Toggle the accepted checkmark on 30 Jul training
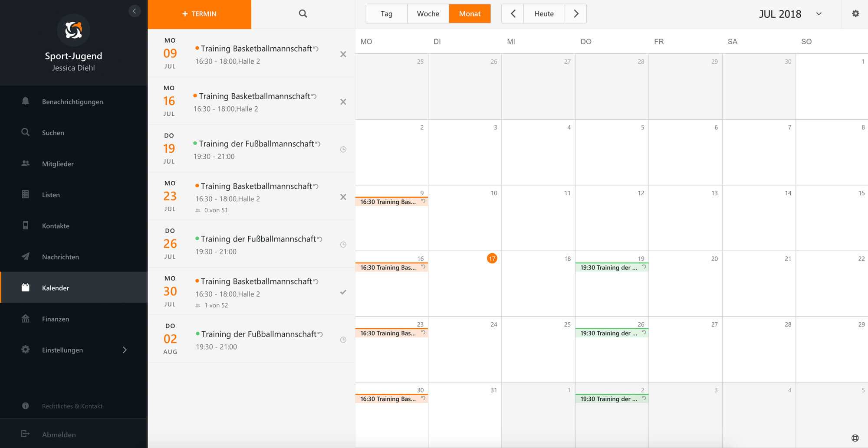Image resolution: width=868 pixels, height=448 pixels. [x=343, y=292]
